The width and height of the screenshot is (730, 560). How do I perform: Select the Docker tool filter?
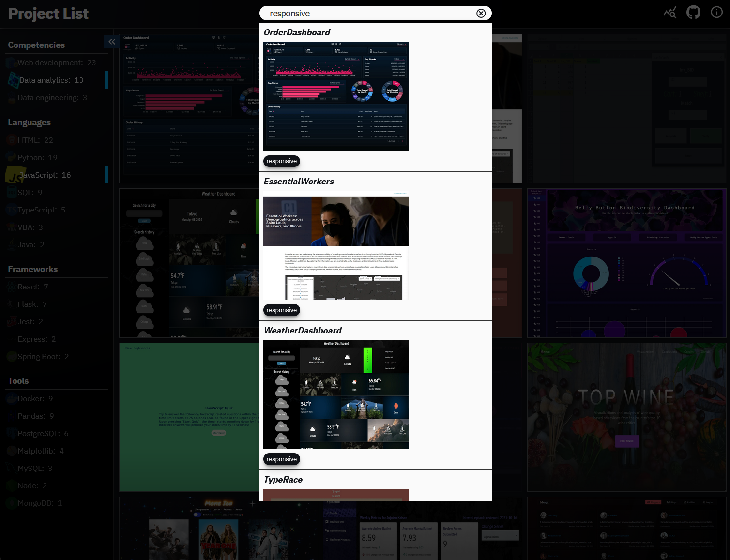point(57,399)
